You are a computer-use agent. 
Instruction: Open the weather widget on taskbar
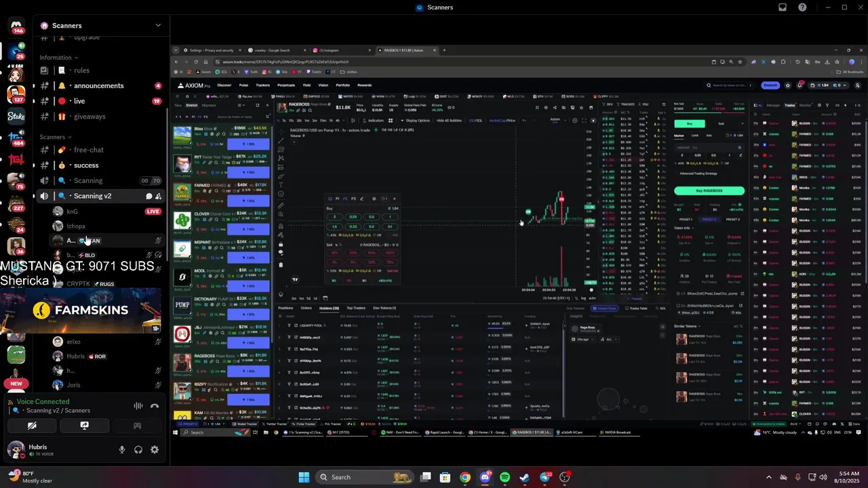coord(31,477)
